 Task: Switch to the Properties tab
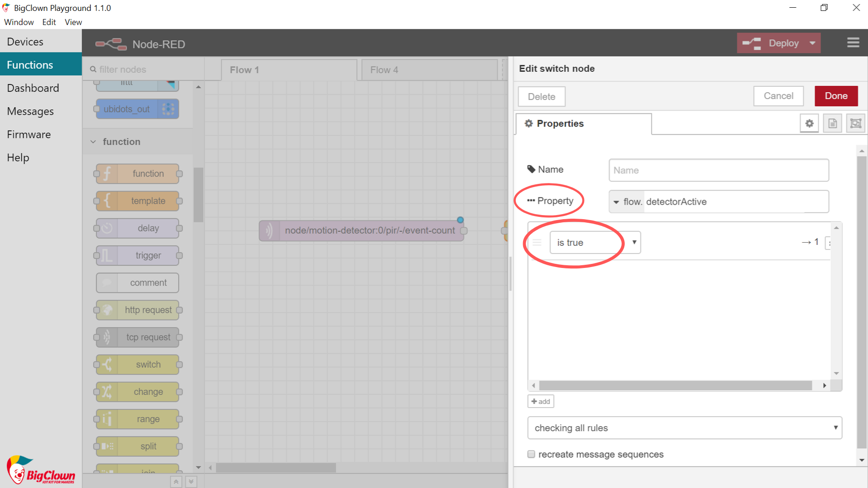click(583, 124)
